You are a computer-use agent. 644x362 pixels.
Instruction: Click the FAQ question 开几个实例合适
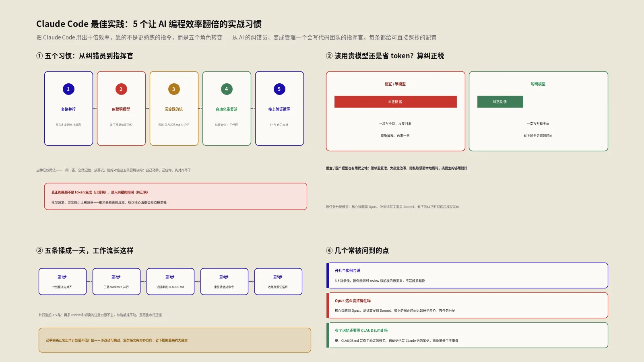coord(348,271)
